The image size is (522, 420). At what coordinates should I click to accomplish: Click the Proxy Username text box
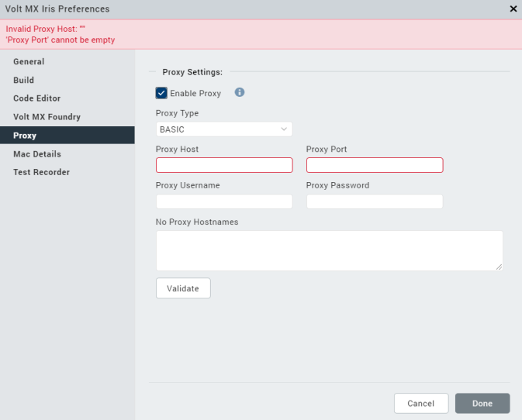pyautogui.click(x=224, y=201)
